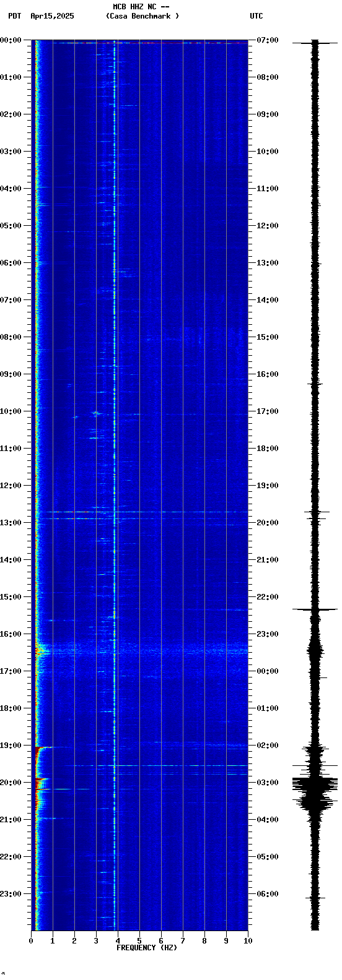This screenshot has height=980, width=342.
Task: Select "14:00" on the PDT axis
Action: (11, 560)
